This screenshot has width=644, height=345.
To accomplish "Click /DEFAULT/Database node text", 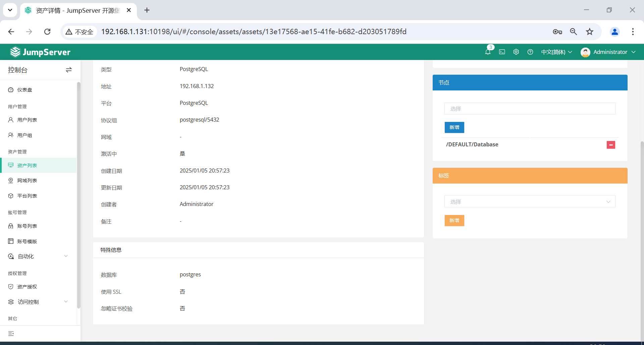I will (472, 144).
